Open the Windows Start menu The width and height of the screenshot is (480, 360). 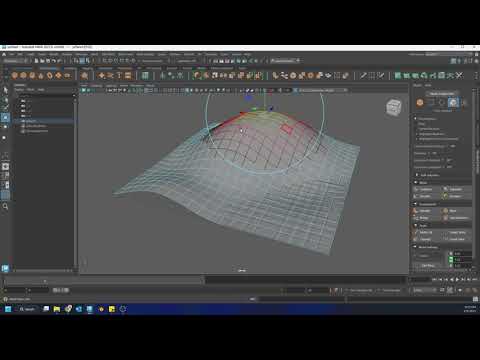[8, 309]
